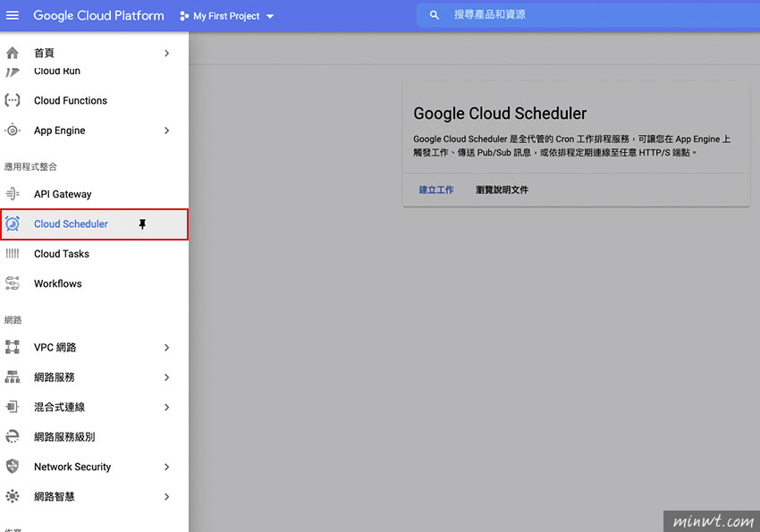Viewport: 760px width, 532px height.
Task: Click the VPC 網路 icon
Action: click(x=13, y=347)
